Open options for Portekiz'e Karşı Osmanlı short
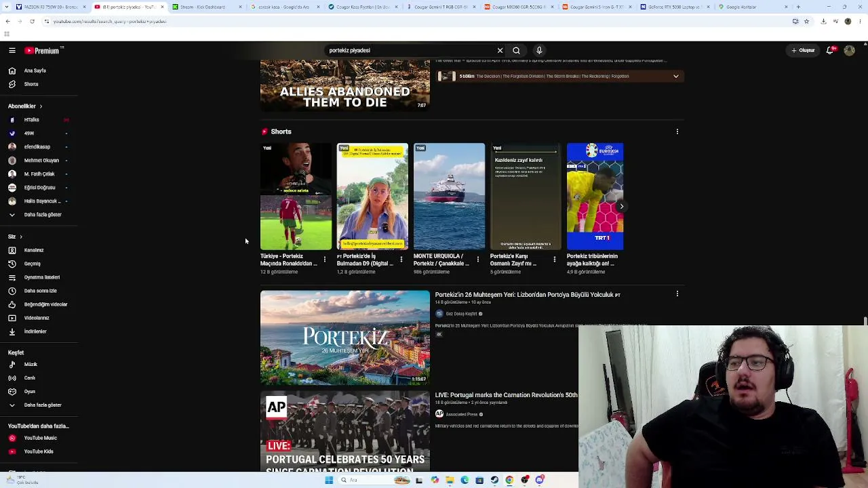Image resolution: width=868 pixels, height=488 pixels. 554,259
